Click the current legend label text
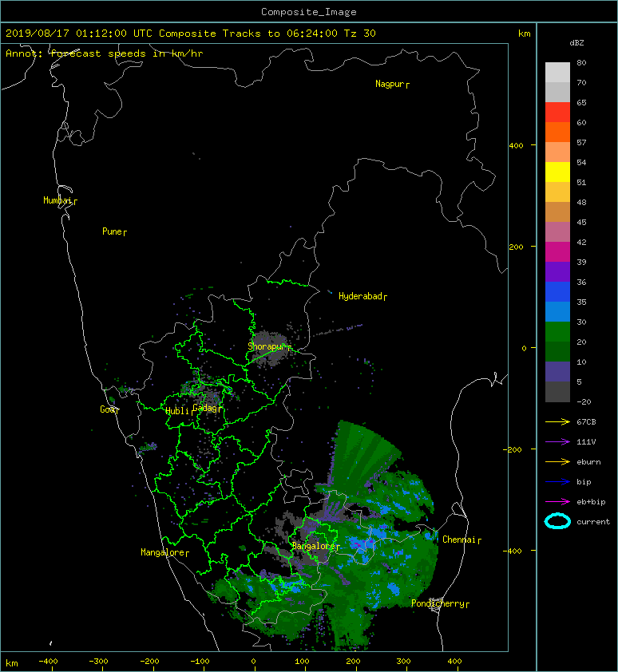The image size is (618, 672). coord(593,522)
